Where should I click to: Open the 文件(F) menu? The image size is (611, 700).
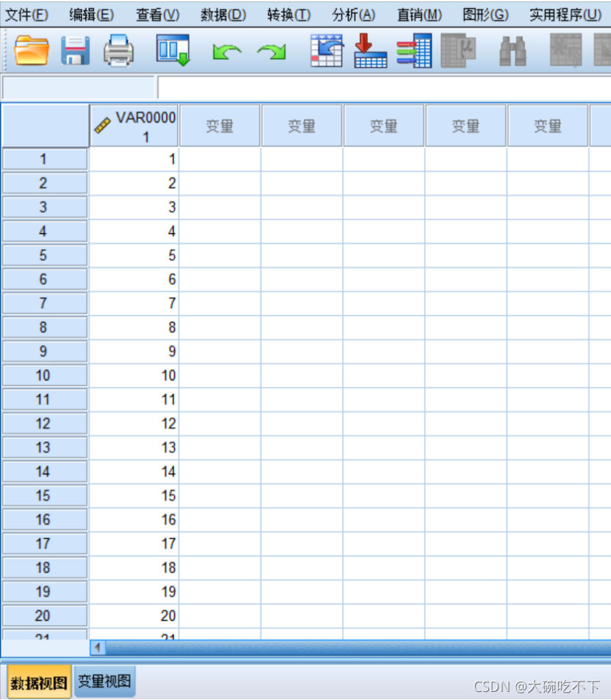[x=26, y=15]
